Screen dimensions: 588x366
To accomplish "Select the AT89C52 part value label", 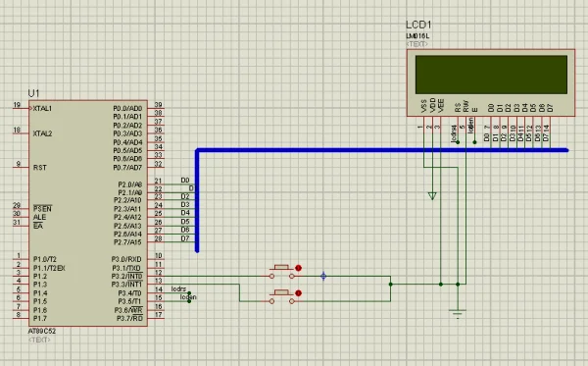I will [x=42, y=331].
